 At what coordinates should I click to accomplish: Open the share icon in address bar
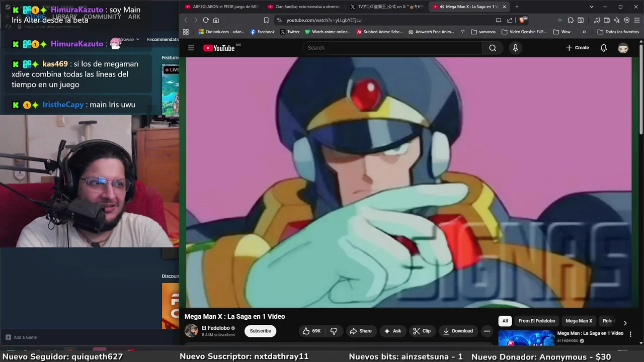tap(510, 20)
